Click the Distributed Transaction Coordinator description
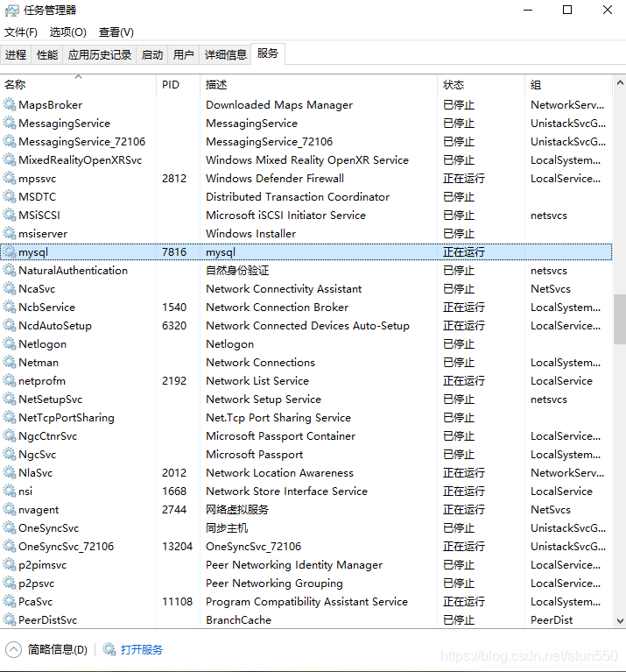Screen dimensions: 626x672 tap(298, 197)
